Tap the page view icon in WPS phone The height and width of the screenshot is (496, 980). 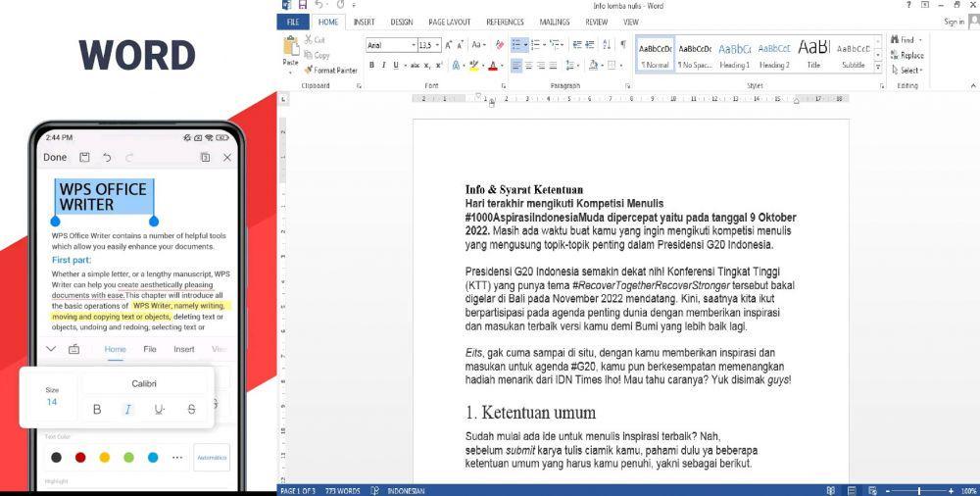pyautogui.click(x=205, y=158)
